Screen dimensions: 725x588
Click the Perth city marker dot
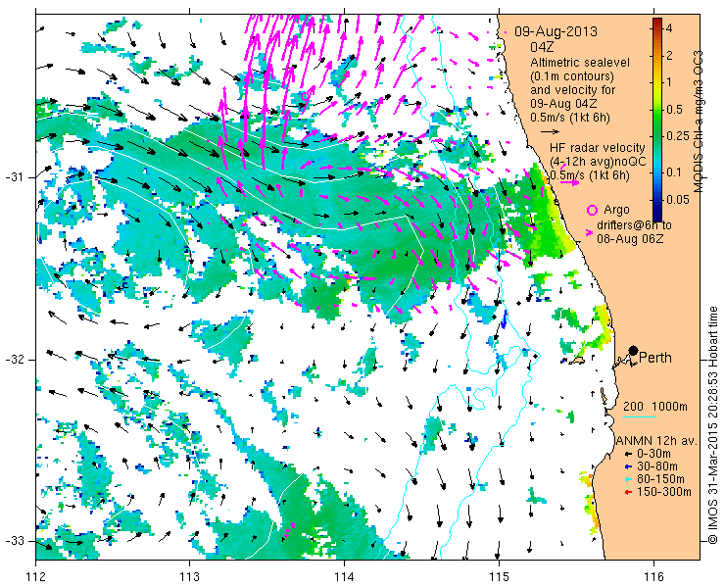(634, 350)
